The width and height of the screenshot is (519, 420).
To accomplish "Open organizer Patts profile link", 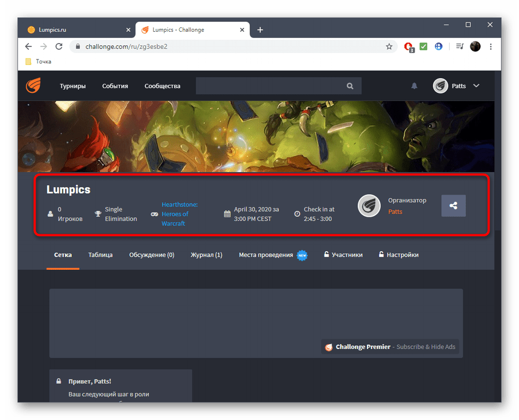I will 395,212.
